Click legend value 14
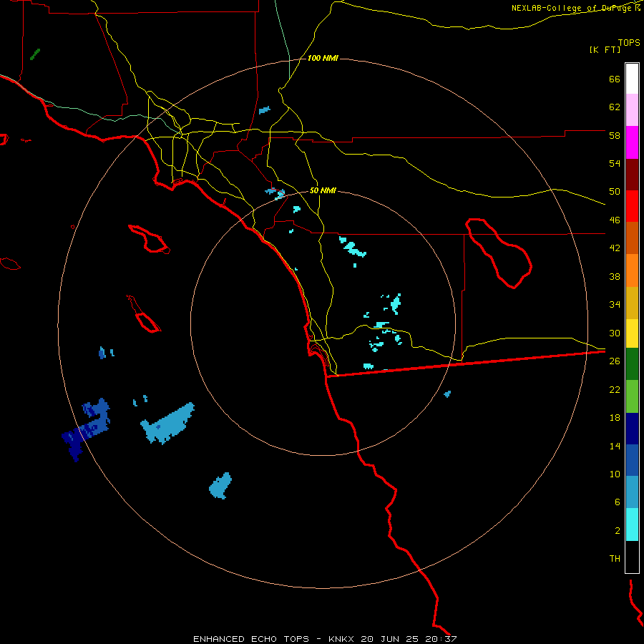 [615, 446]
